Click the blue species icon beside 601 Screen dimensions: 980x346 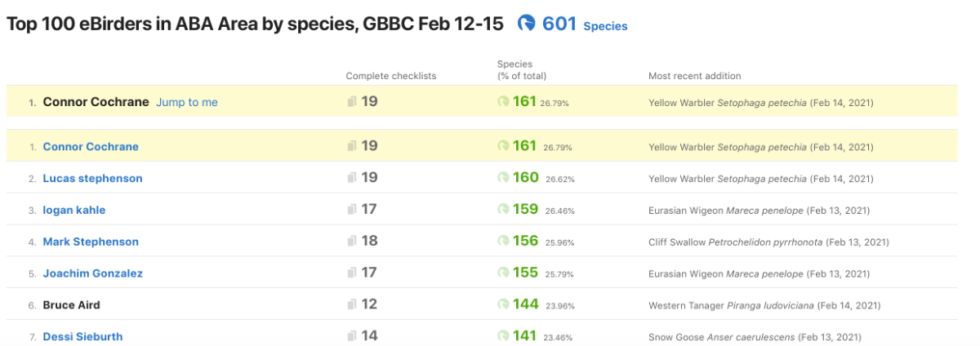tap(527, 24)
